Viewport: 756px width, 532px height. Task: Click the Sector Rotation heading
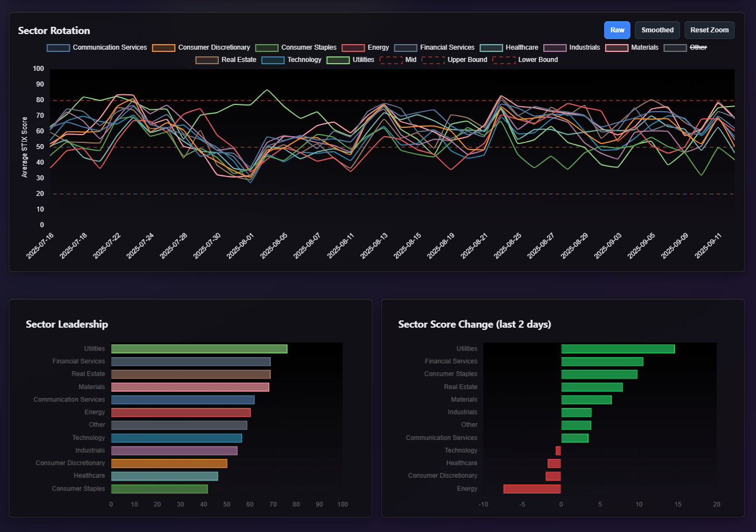pyautogui.click(x=54, y=31)
